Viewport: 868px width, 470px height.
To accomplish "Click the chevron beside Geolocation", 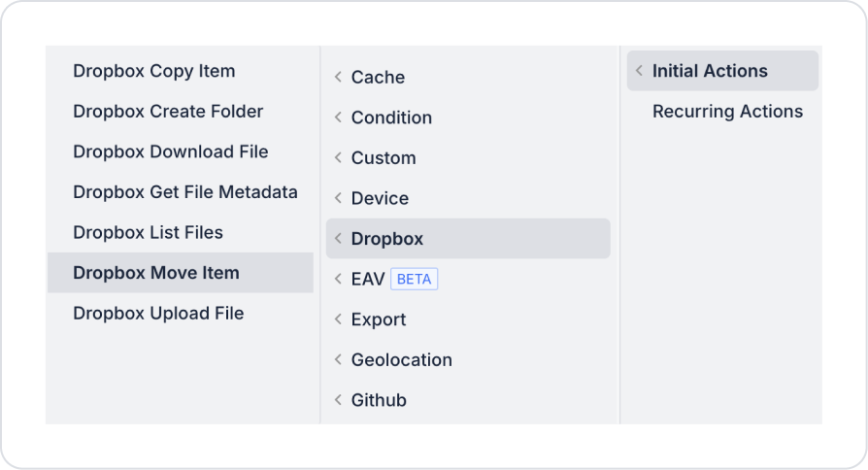I will tap(338, 360).
